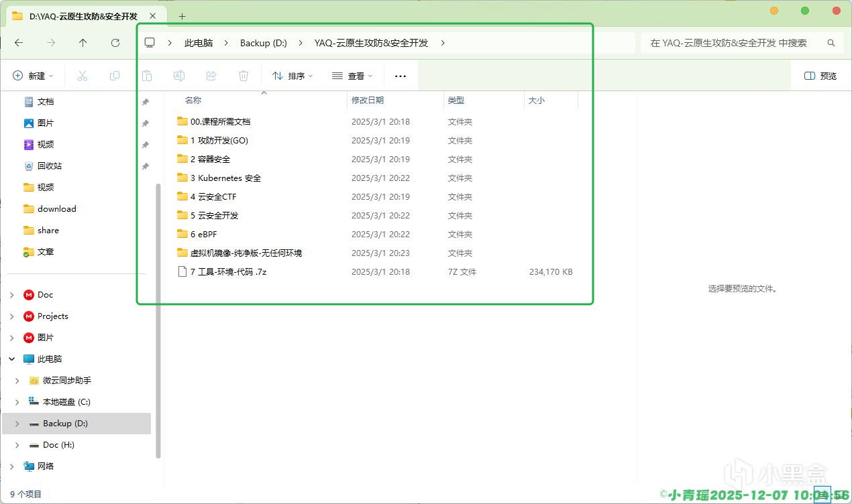Click the Delete trash icon
This screenshot has width=852, height=504.
(x=244, y=76)
